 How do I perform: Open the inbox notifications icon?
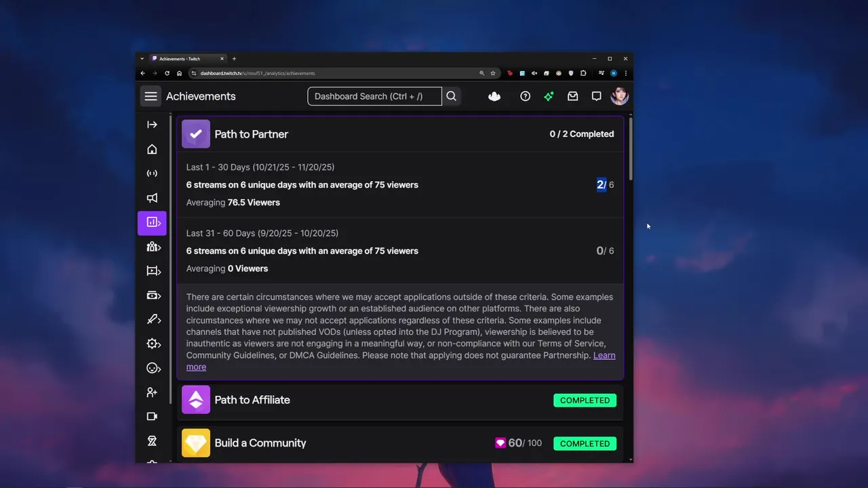572,96
